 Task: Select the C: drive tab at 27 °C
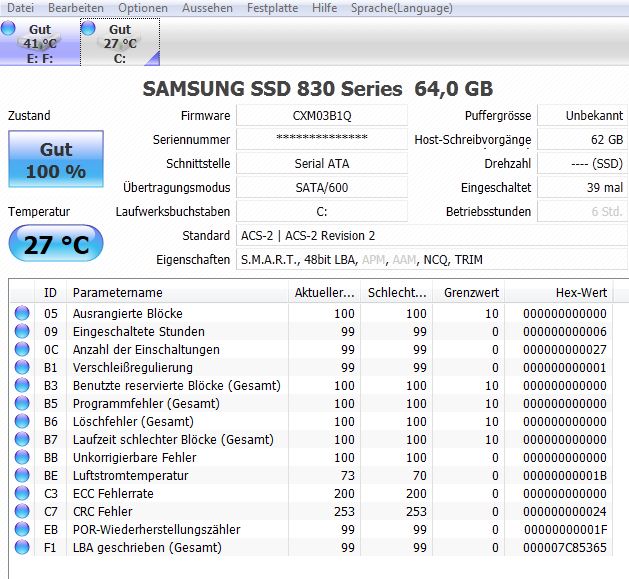pyautogui.click(x=120, y=42)
